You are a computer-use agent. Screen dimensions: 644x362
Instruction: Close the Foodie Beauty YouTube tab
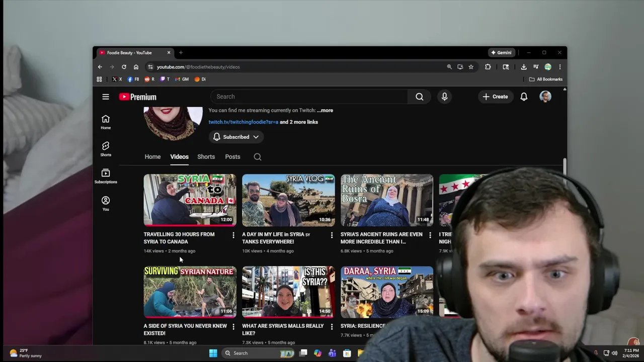pyautogui.click(x=169, y=52)
